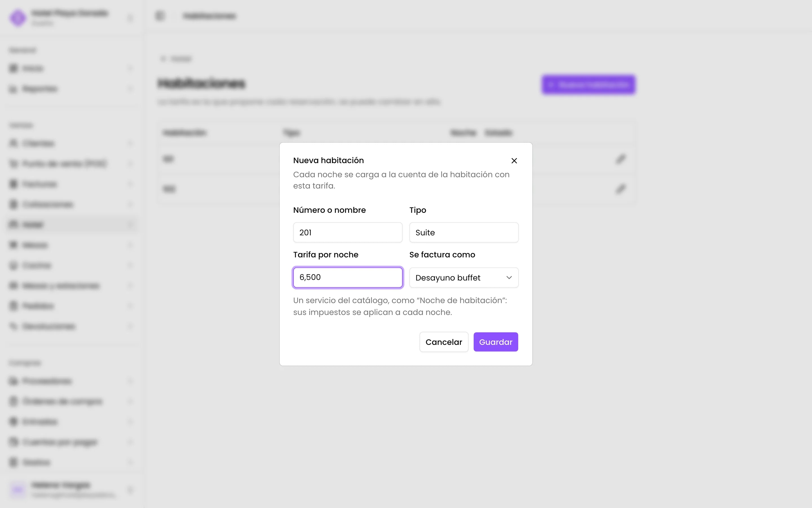The height and width of the screenshot is (508, 812).
Task: Click the helper text about Noche de habitación
Action: (400, 306)
